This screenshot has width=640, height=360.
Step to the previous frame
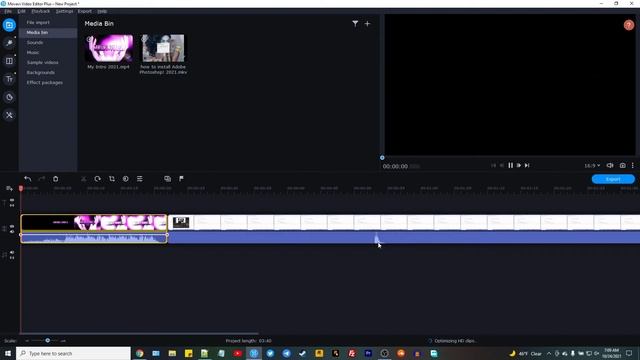click(x=502, y=165)
